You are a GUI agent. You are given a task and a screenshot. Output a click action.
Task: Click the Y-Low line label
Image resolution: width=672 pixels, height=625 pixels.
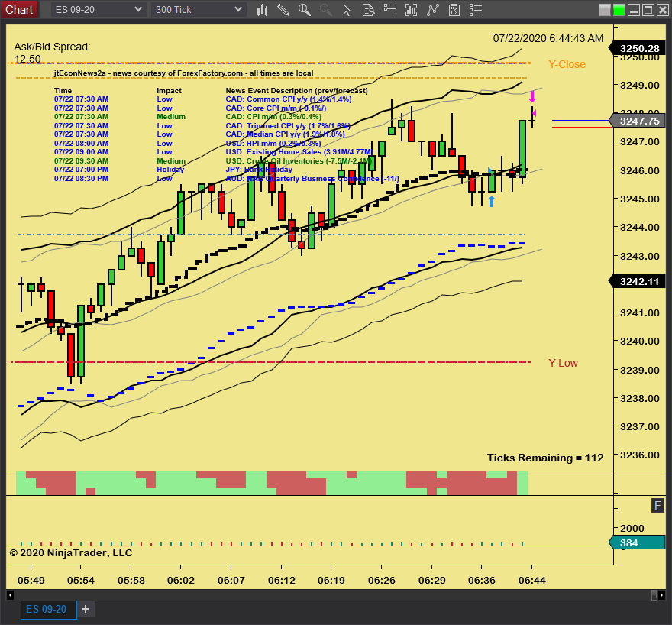coord(563,363)
